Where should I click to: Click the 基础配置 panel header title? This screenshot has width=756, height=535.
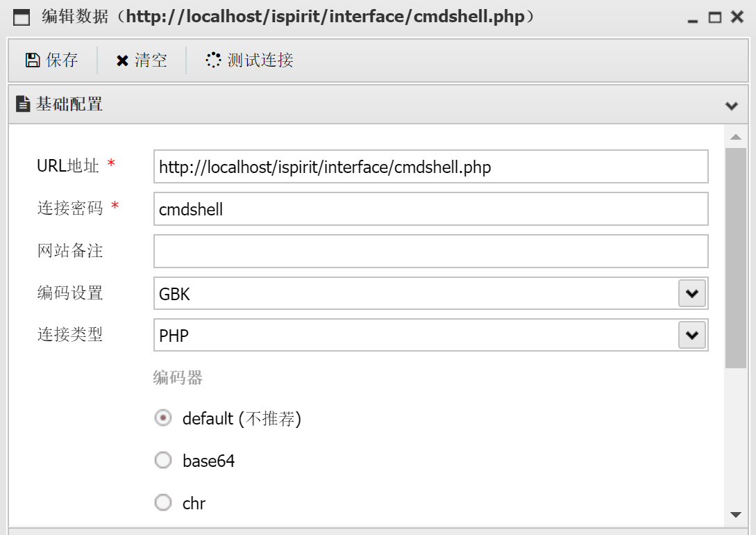click(69, 105)
